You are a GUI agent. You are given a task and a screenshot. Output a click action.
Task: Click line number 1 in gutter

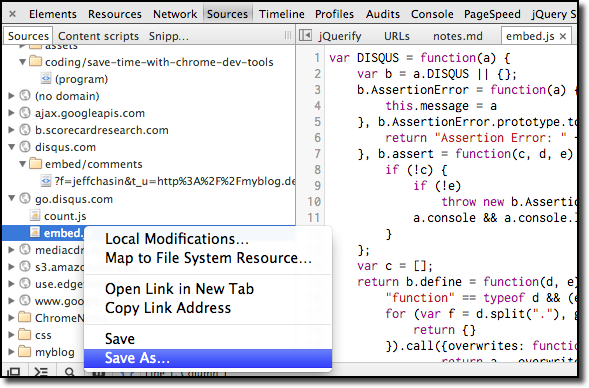(x=317, y=58)
